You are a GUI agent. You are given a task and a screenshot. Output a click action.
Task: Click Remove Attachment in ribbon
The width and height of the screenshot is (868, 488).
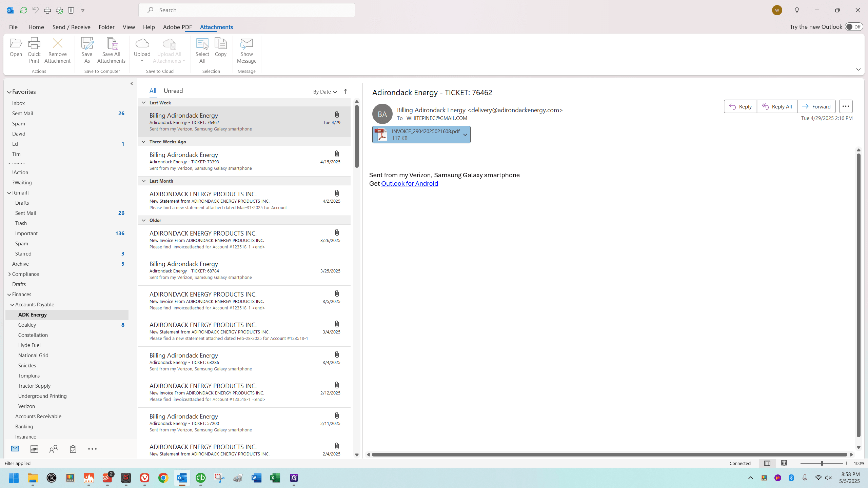(x=57, y=50)
